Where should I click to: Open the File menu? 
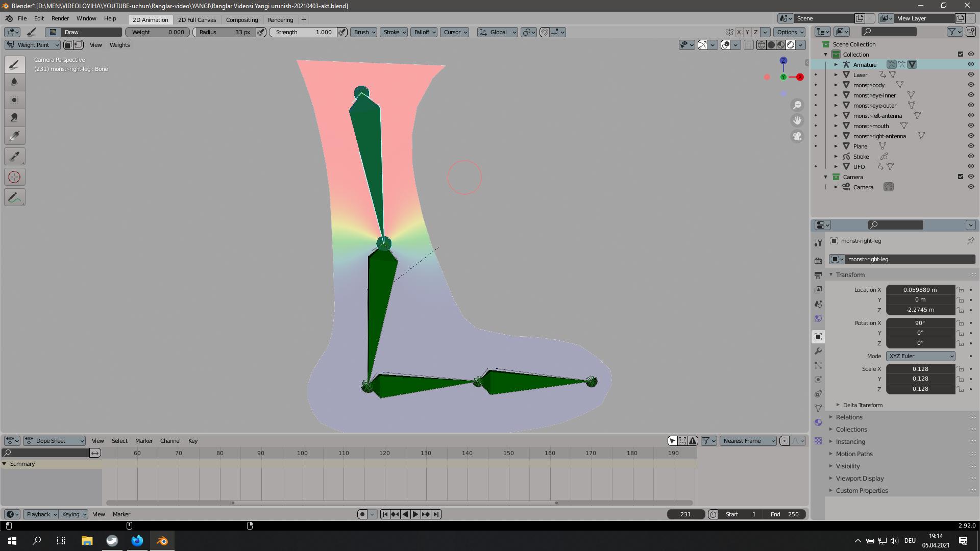(x=22, y=18)
